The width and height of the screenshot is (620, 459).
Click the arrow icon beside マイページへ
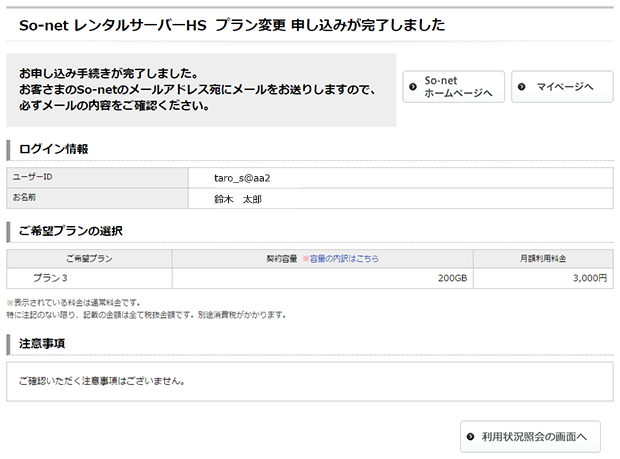tap(522, 87)
